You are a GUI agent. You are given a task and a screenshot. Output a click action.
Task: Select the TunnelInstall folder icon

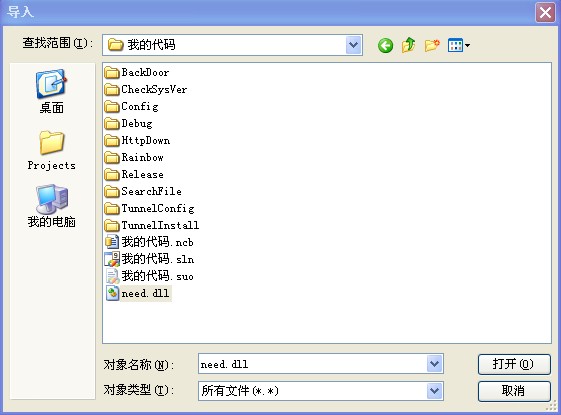[x=112, y=225]
